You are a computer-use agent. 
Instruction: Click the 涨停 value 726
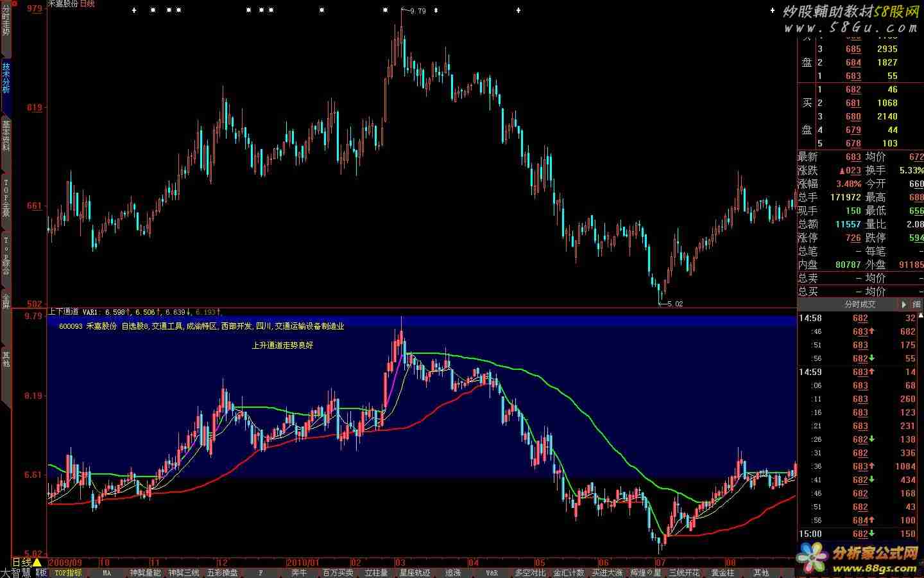coord(853,238)
